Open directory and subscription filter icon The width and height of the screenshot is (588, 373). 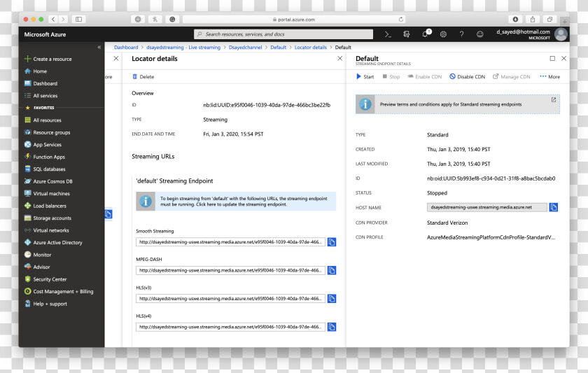point(406,34)
